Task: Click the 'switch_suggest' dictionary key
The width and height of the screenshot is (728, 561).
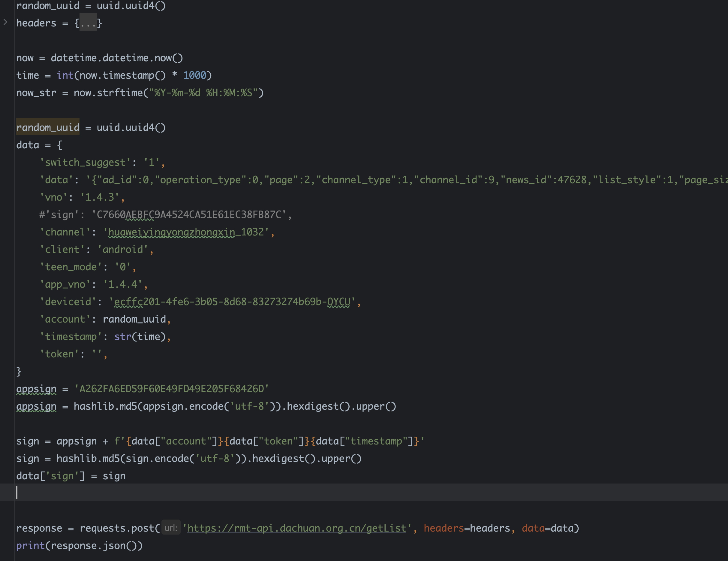Action: coord(85,162)
